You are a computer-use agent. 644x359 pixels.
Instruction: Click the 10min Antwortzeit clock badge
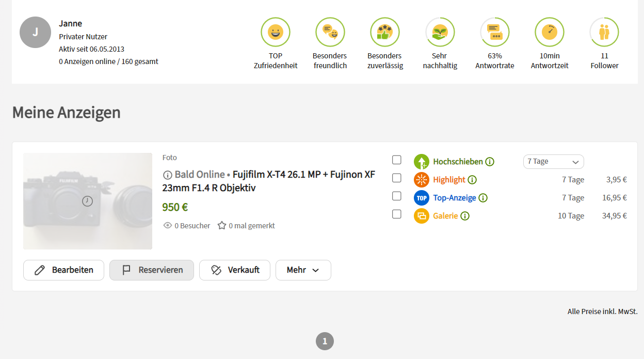pos(549,32)
